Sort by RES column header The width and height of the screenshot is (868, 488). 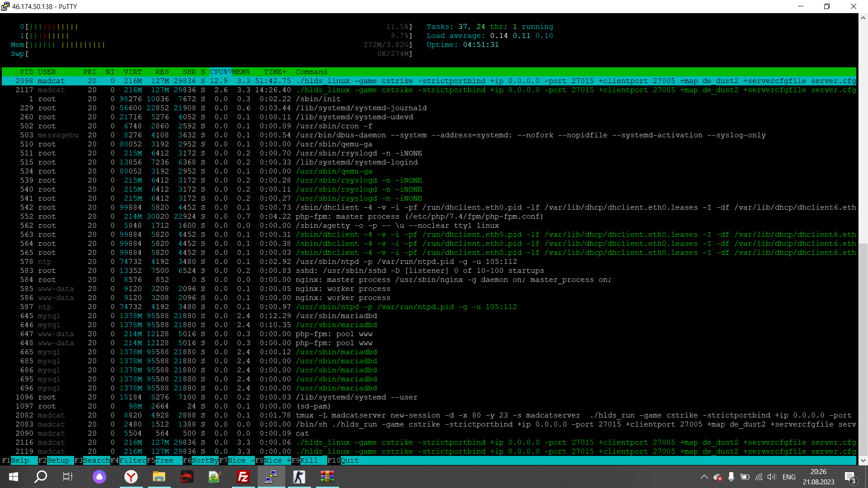[x=162, y=72]
